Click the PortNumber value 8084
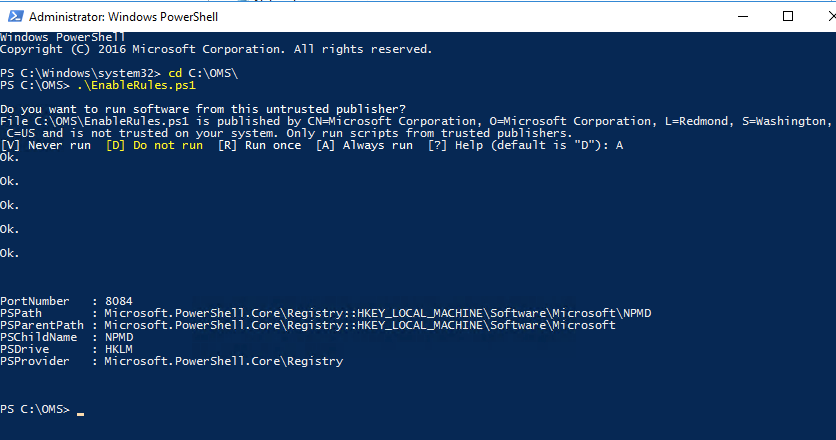836x440 pixels. click(119, 301)
